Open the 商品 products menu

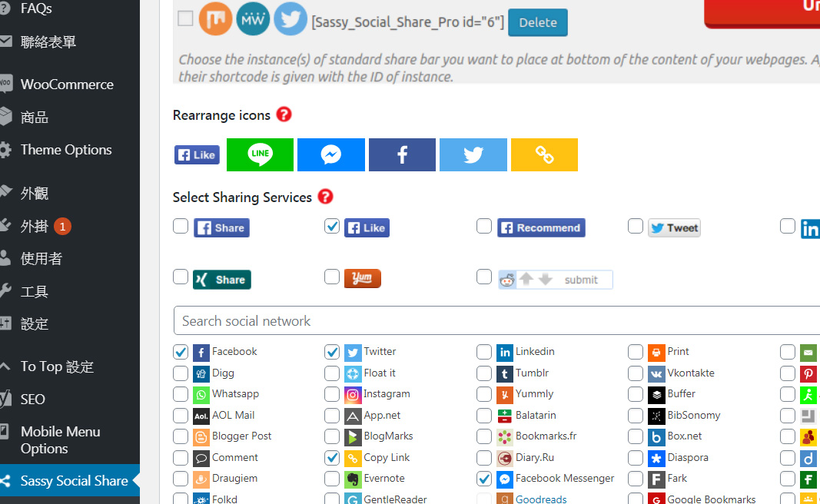(35, 117)
